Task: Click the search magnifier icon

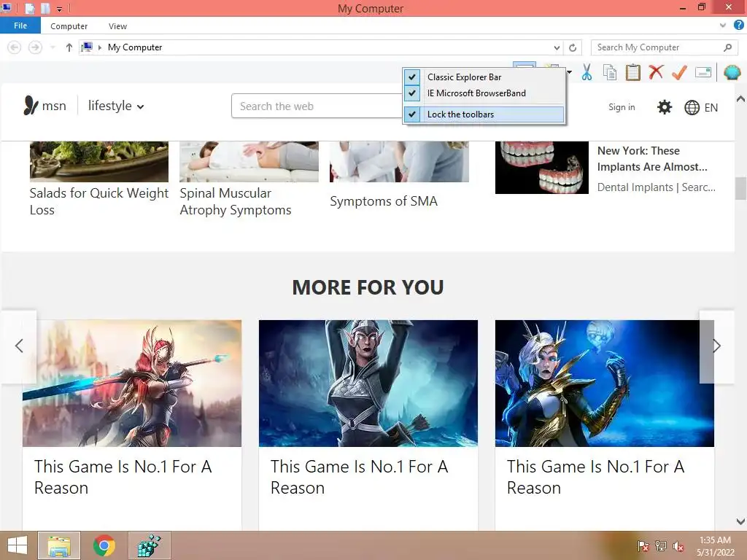Action: point(727,47)
